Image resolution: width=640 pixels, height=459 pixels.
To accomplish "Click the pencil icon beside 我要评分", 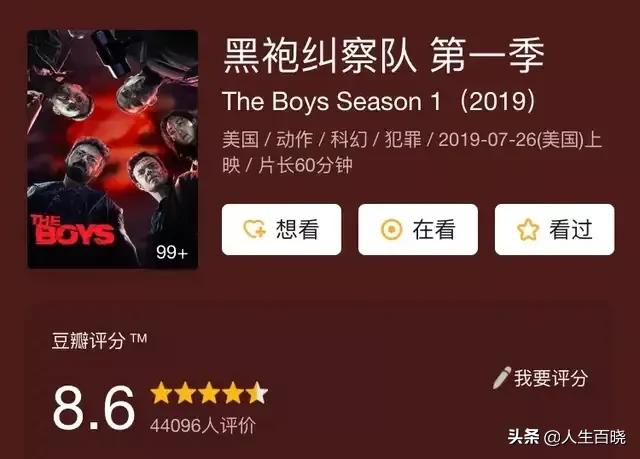I will pyautogui.click(x=502, y=377).
